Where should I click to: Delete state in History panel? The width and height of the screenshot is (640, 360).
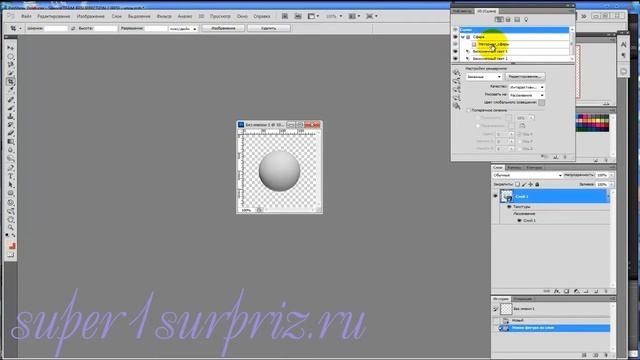(606, 355)
